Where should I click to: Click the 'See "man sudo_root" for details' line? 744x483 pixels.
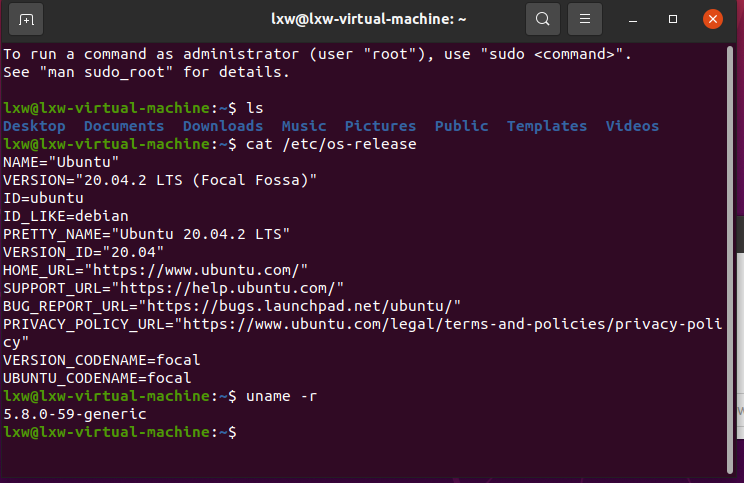147,73
